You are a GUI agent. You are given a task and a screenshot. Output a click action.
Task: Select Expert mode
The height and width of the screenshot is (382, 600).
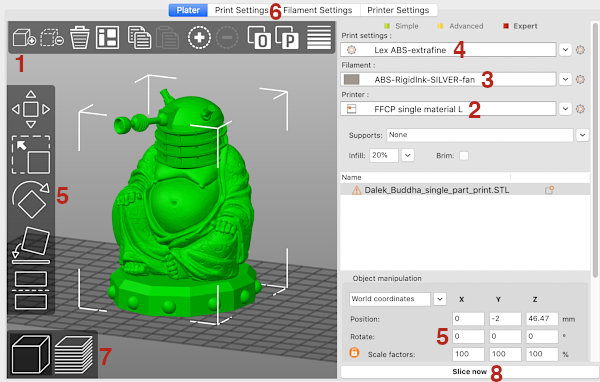click(x=520, y=26)
